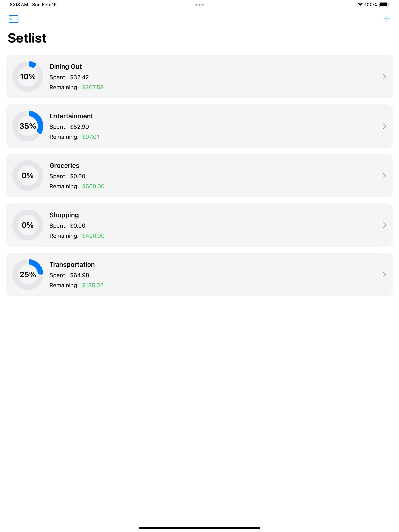Image resolution: width=399 pixels, height=532 pixels.
Task: Tap the multitasking three-dot icon
Action: [x=199, y=5]
